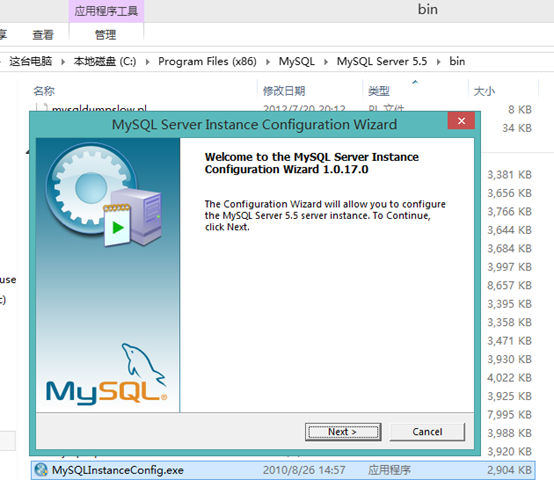Click the 3,997 KB size value

(x=509, y=267)
